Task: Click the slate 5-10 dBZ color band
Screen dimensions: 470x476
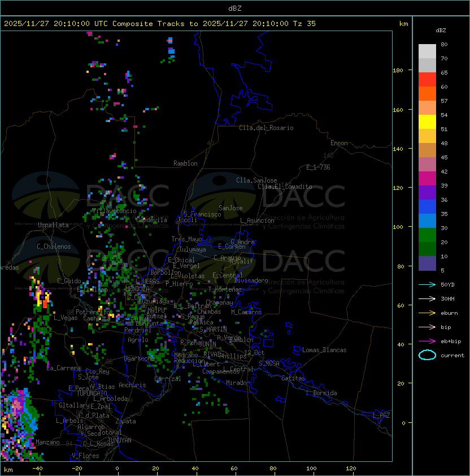Action: click(x=427, y=263)
